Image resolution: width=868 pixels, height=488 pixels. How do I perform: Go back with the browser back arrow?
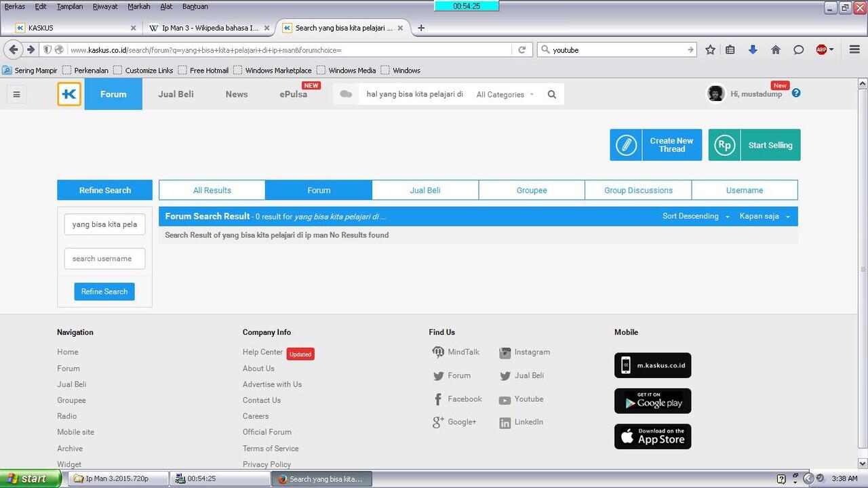[14, 49]
